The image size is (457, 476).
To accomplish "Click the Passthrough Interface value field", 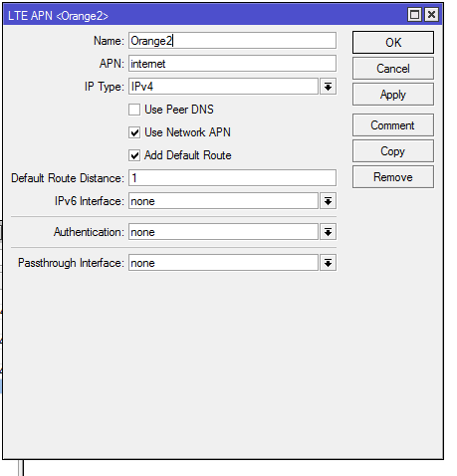I will coord(223,263).
